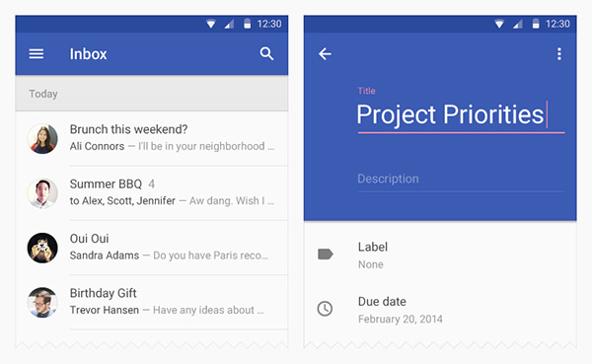Open the Brunch this weekend? email

152,138
